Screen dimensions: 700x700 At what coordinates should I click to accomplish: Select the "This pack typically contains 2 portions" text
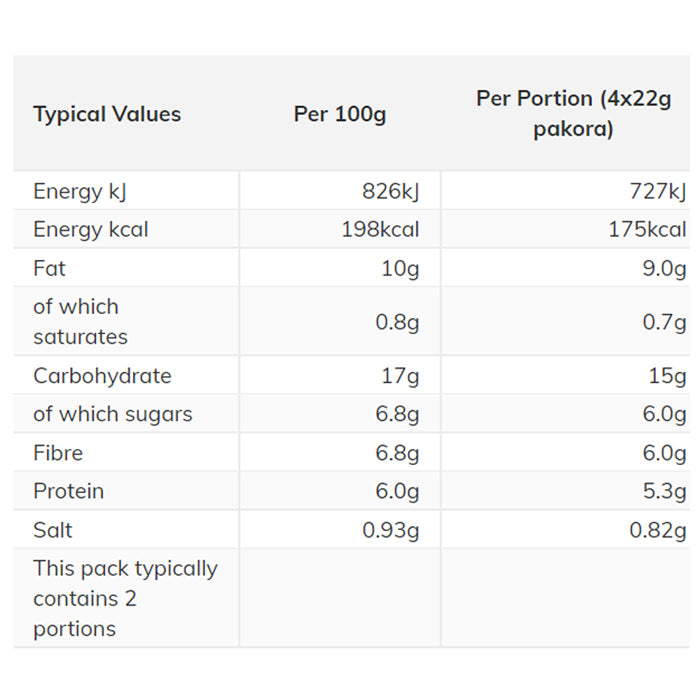click(125, 598)
